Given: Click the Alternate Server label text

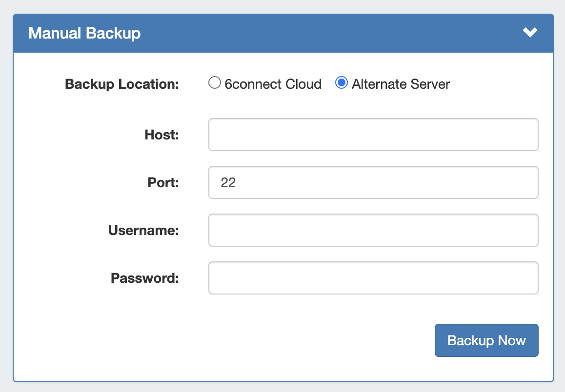Looking at the screenshot, I should click(401, 84).
